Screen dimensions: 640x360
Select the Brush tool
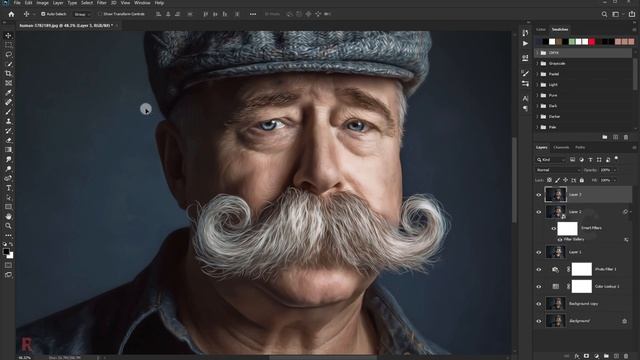8,112
